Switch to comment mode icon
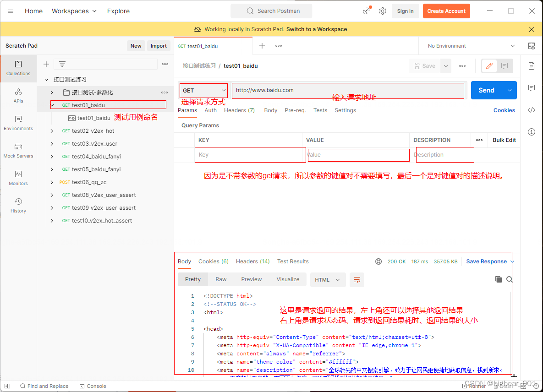543x392 pixels. point(505,66)
